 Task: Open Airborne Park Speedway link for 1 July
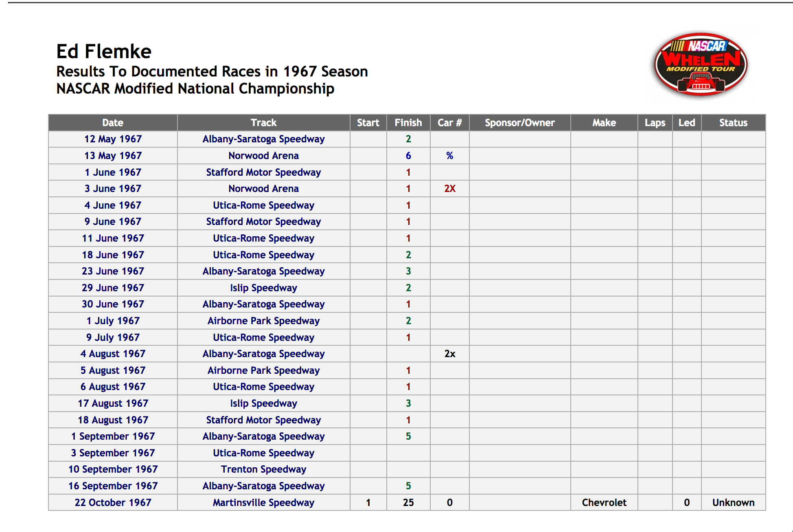[263, 321]
